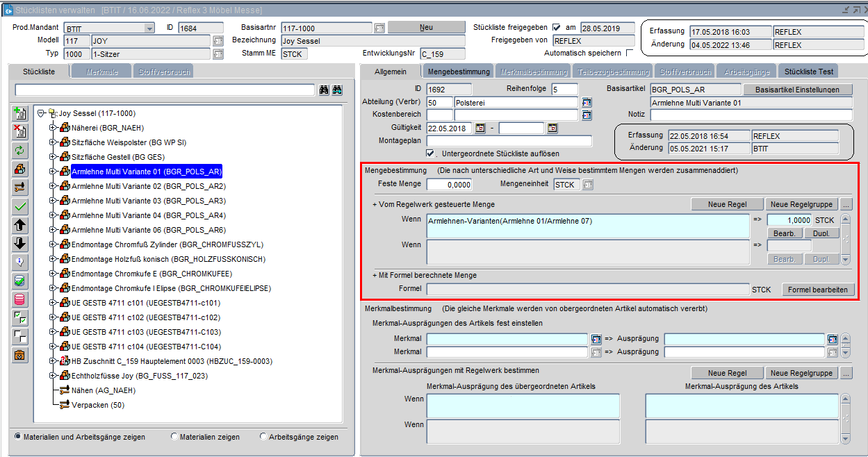Viewport: 868px width, 457px height.
Task: Click the move down arrow icon
Action: pyautogui.click(x=20, y=243)
